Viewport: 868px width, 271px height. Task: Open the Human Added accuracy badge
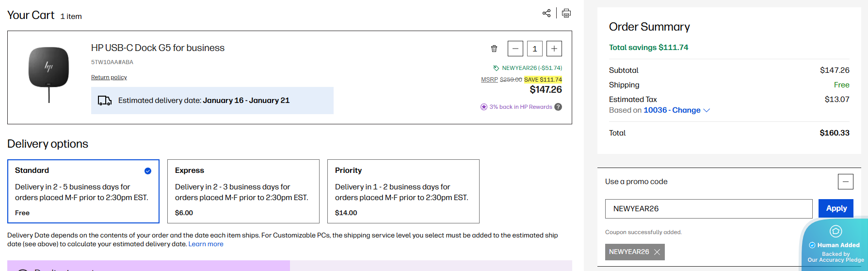[x=836, y=245]
